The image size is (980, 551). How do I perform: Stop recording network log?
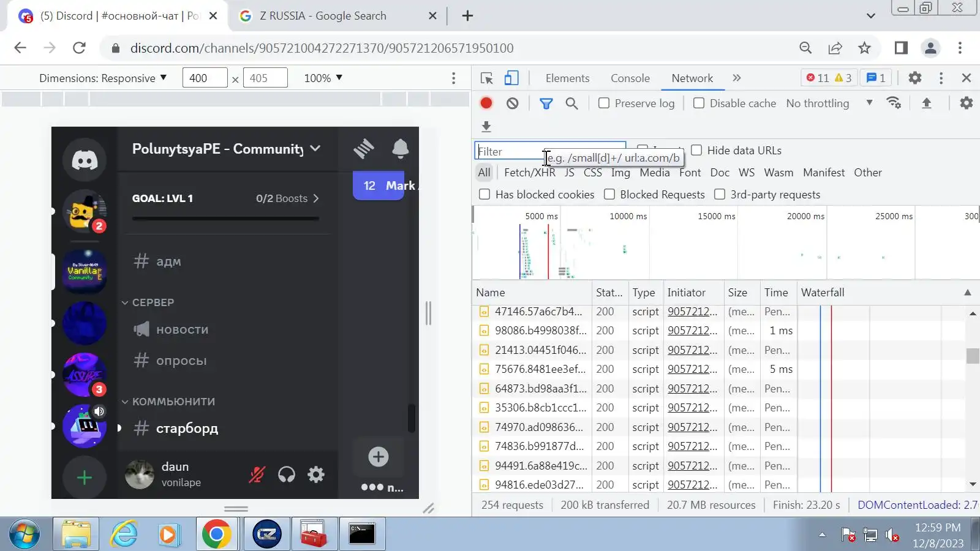click(486, 103)
